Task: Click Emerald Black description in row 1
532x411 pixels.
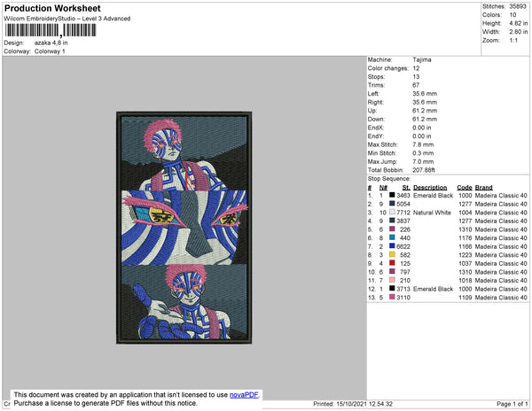Action: [x=434, y=196]
